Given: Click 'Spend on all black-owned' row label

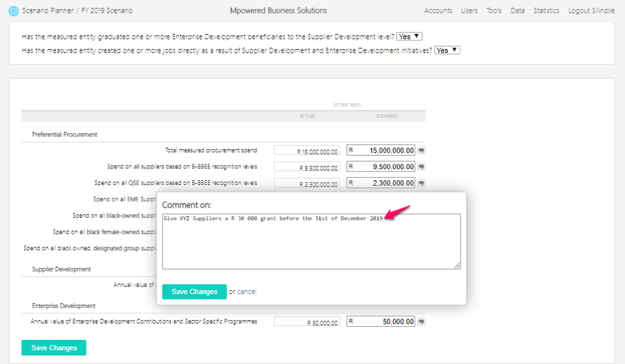Looking at the screenshot, I should 114,216.
